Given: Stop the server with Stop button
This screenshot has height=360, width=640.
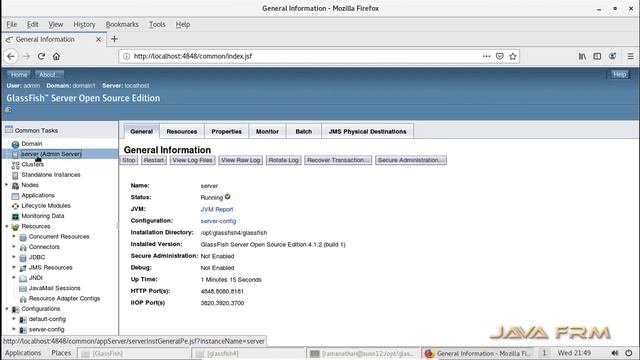Looking at the screenshot, I should coord(129,160).
